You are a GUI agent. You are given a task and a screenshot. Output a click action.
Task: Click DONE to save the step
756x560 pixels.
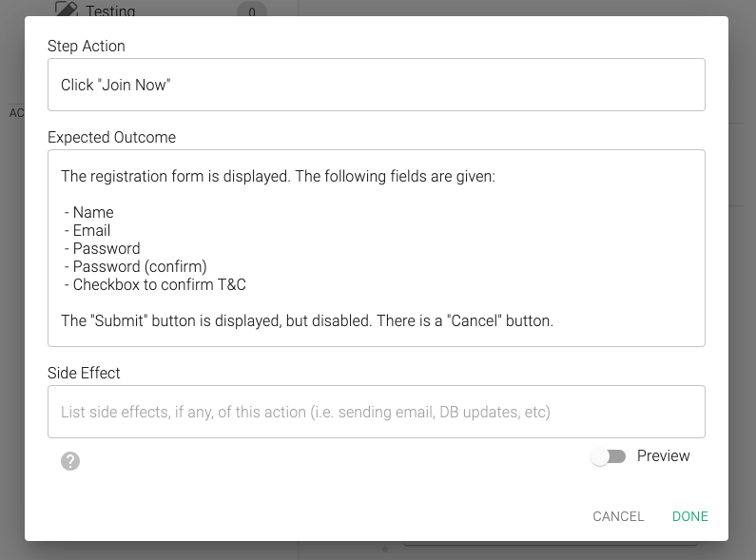tap(690, 516)
